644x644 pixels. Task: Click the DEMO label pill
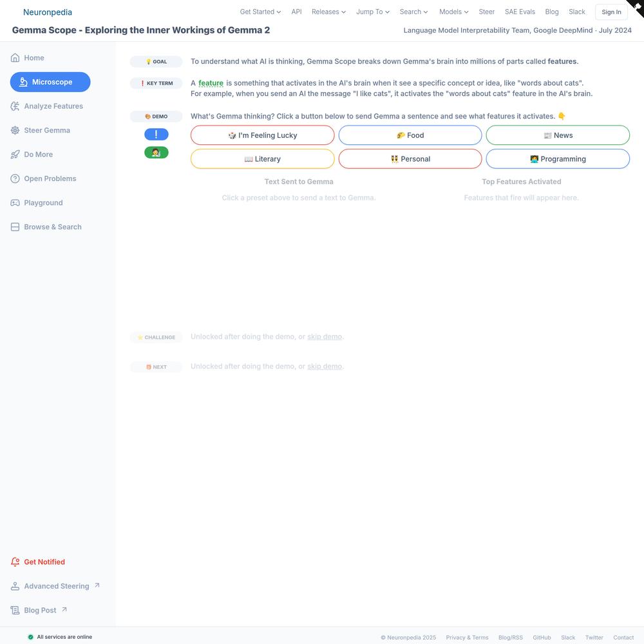(156, 117)
